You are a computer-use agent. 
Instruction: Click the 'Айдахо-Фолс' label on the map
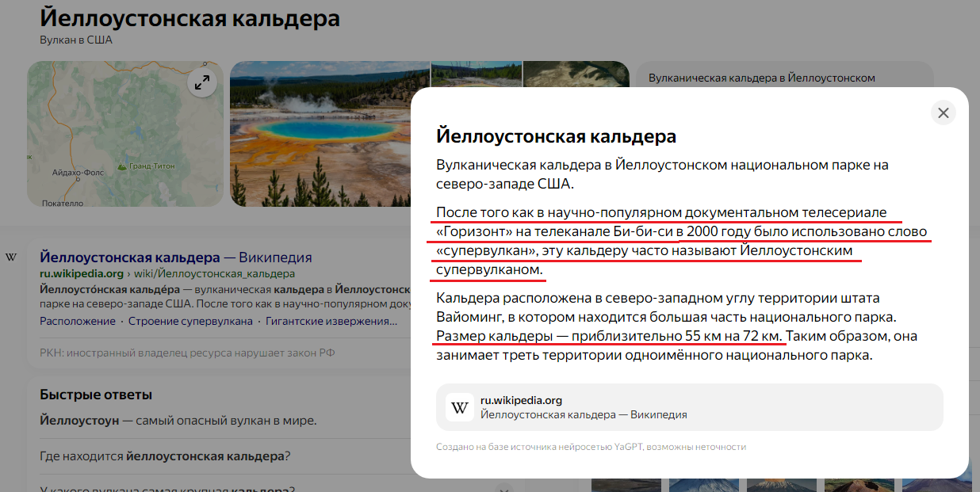(78, 173)
